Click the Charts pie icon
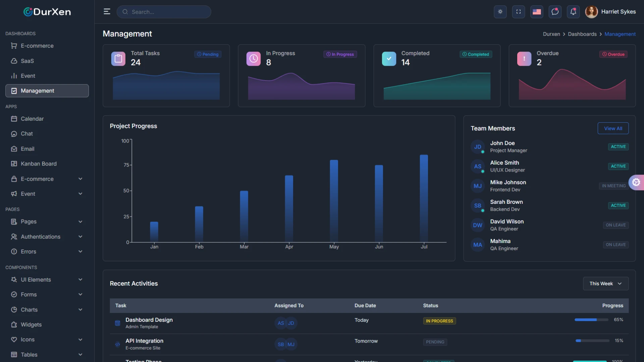Image resolution: width=644 pixels, height=362 pixels. pos(14,310)
